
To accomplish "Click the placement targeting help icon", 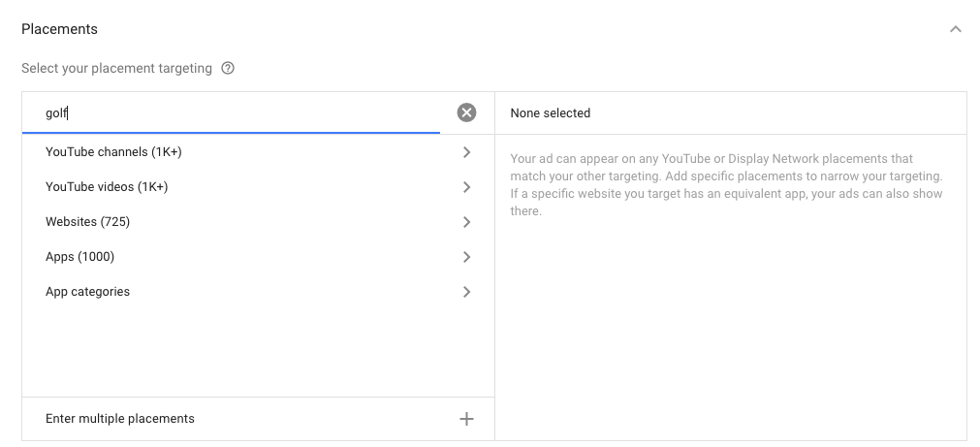I will 228,69.
